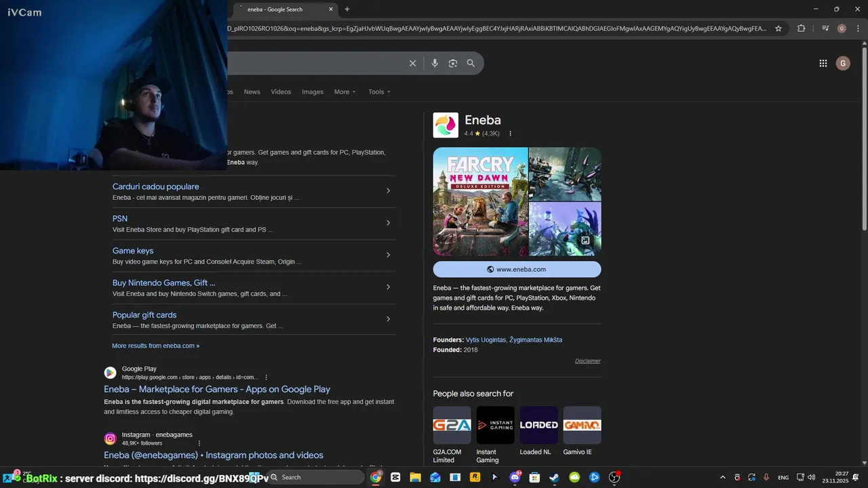The height and width of the screenshot is (488, 868).
Task: Click the microphone tray icon
Action: [x=766, y=477]
